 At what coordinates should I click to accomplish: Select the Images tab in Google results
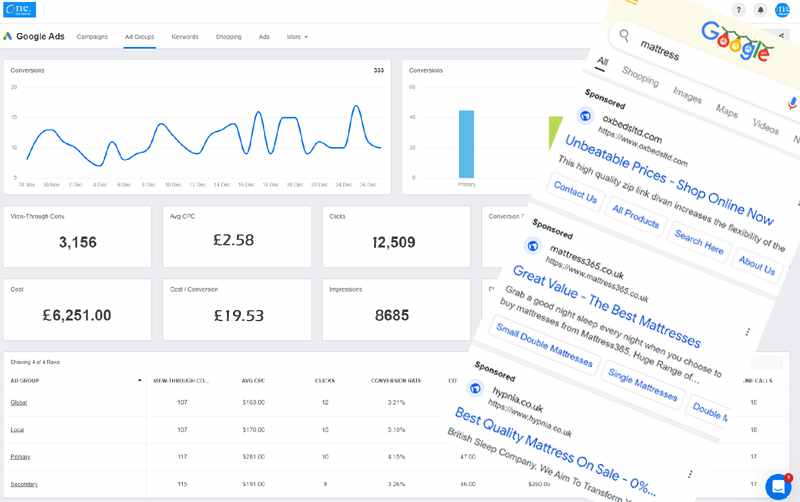pyautogui.click(x=687, y=94)
